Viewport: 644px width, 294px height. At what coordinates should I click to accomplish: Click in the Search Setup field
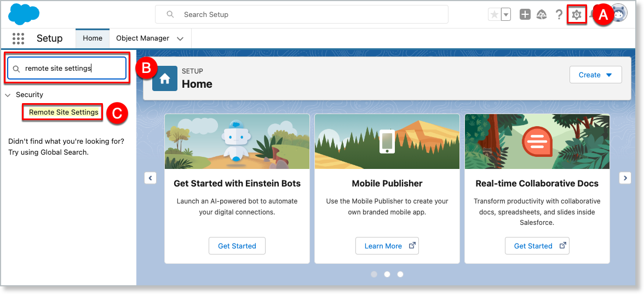click(x=301, y=14)
